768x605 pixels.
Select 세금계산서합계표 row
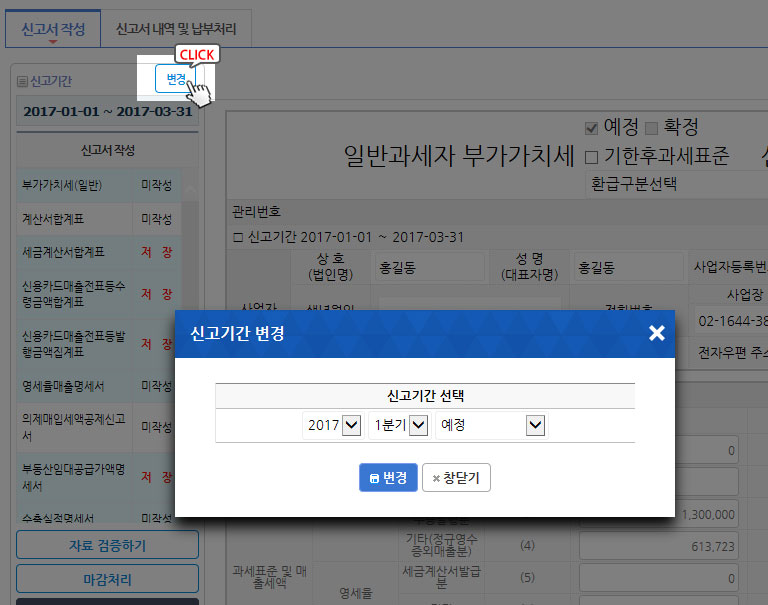coord(99,252)
